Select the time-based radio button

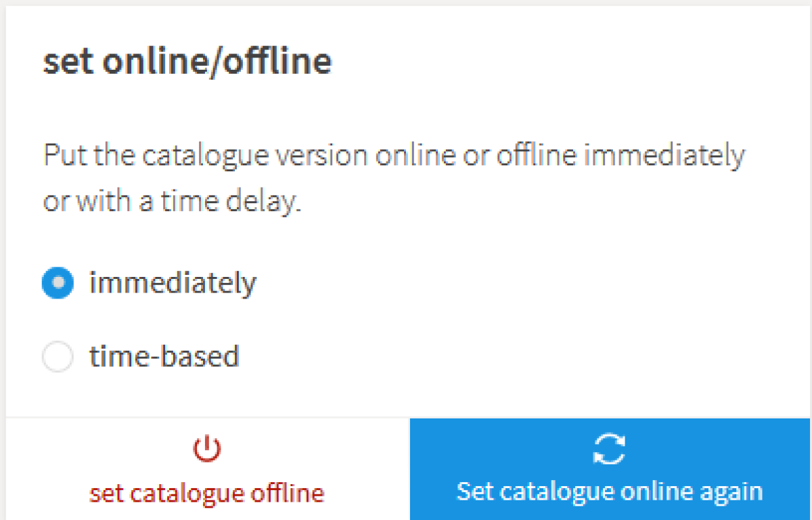58,356
